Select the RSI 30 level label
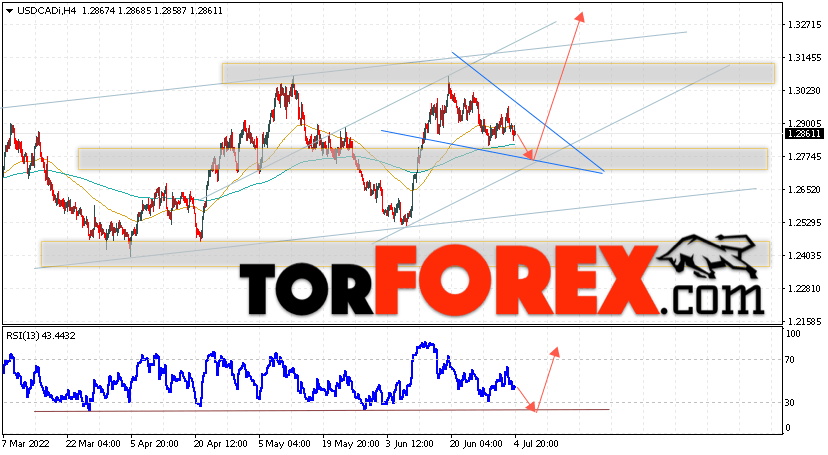828x455 pixels. tap(790, 403)
